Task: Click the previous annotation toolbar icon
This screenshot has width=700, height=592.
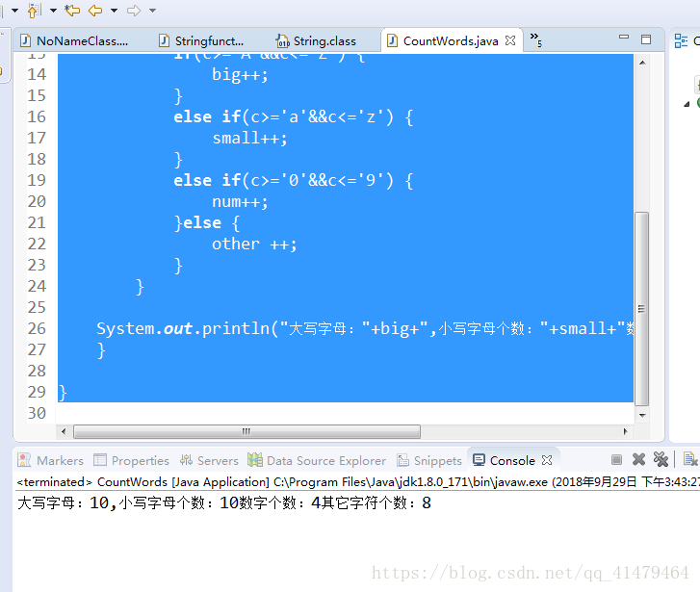Action: [x=35, y=11]
